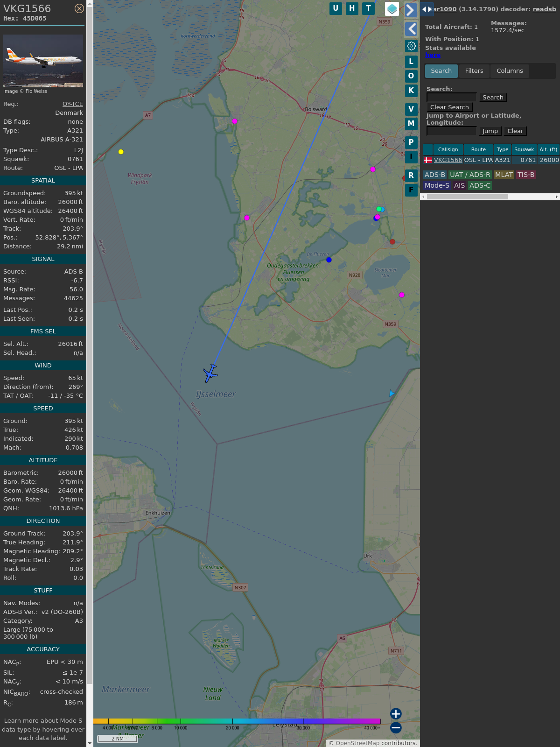Image resolution: width=560 pixels, height=747 pixels.
Task: Toggle the T map button
Action: 369,8
